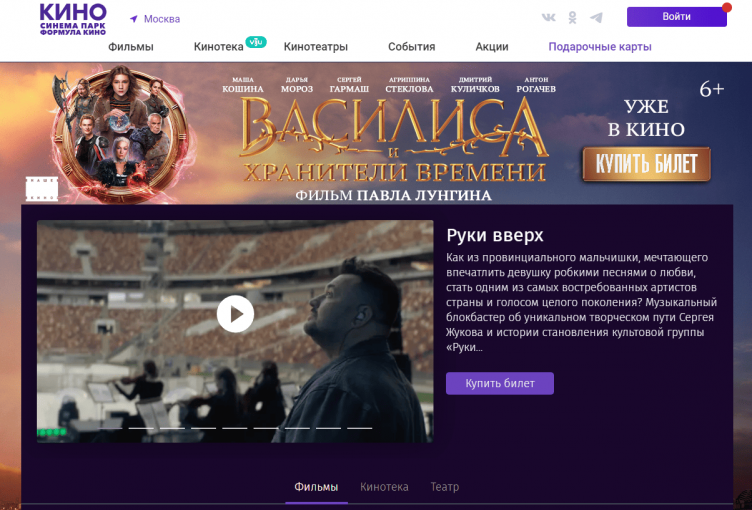Viewport: 752px width, 510px height.
Task: Click the location arrow icon beside Москва
Action: click(x=134, y=19)
